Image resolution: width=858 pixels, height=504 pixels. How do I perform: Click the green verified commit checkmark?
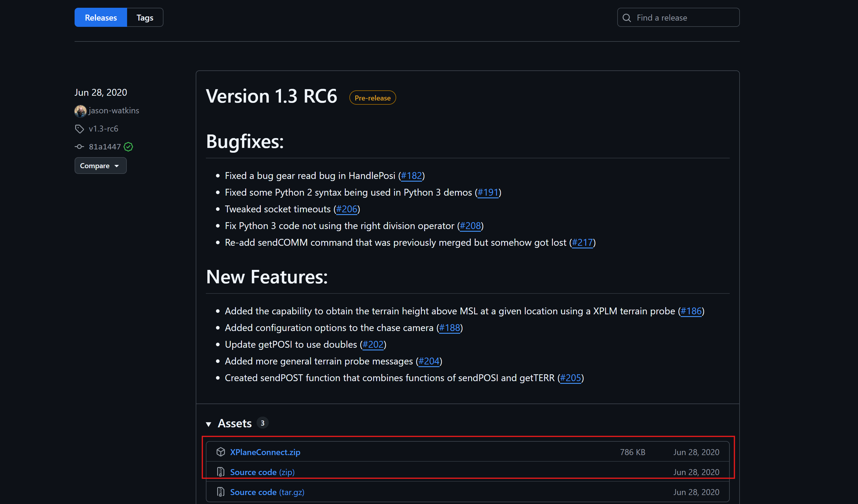pyautogui.click(x=128, y=147)
